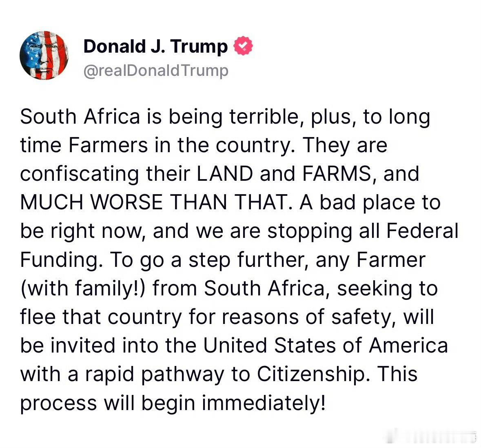Viewport: 481px width, 448px height.
Task: Click the opening words "South Africa is being terrible"
Action: click(159, 117)
